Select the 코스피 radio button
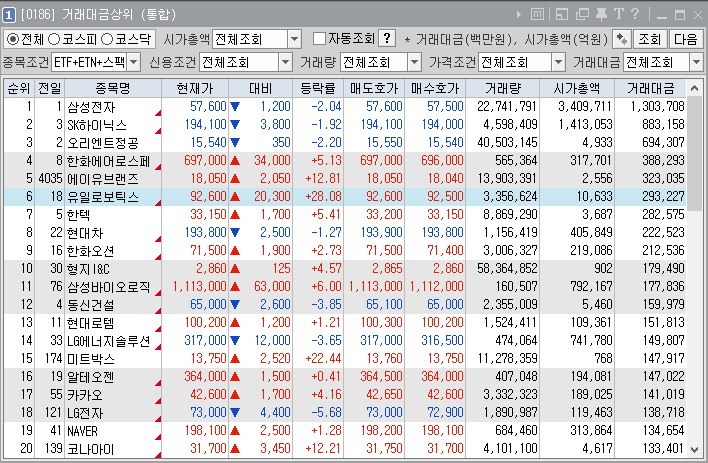Image resolution: width=708 pixels, height=463 pixels. [54, 40]
